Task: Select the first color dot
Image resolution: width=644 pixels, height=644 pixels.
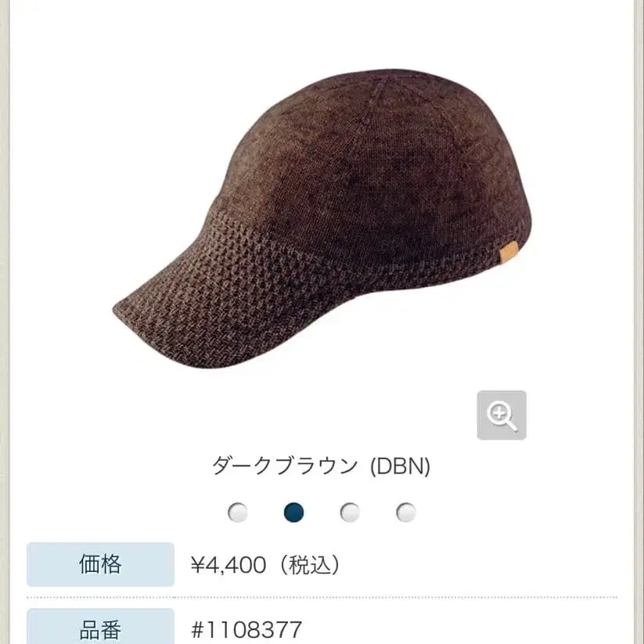Action: click(x=238, y=513)
